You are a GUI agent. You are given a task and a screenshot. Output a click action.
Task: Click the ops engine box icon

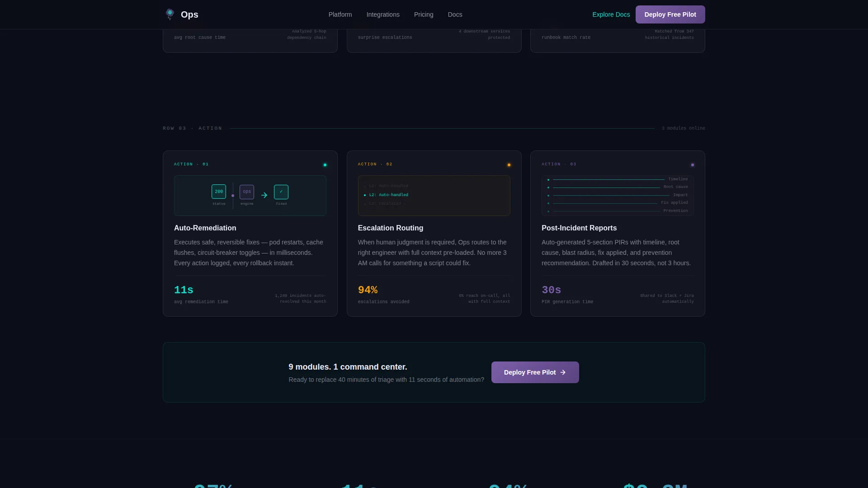click(x=247, y=192)
